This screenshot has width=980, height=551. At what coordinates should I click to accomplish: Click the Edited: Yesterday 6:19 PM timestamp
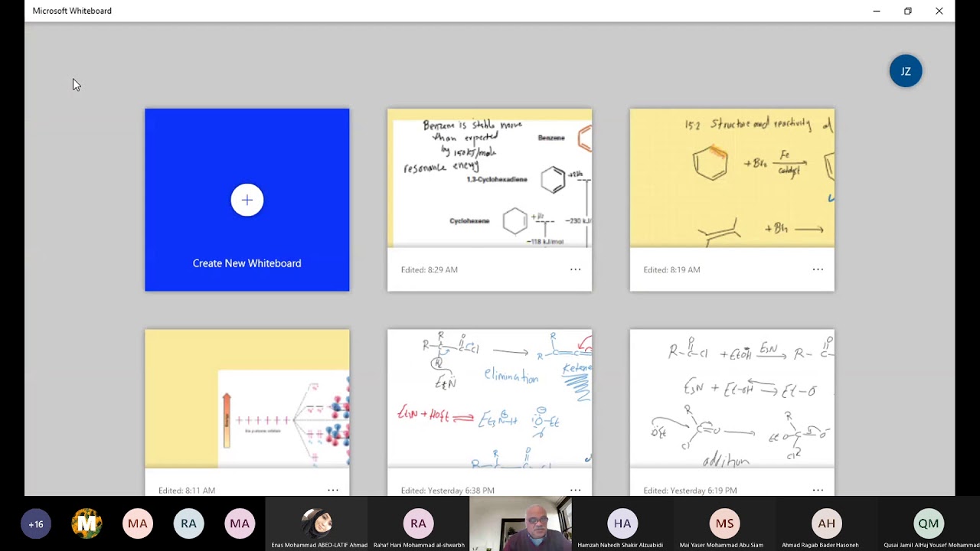tap(690, 491)
